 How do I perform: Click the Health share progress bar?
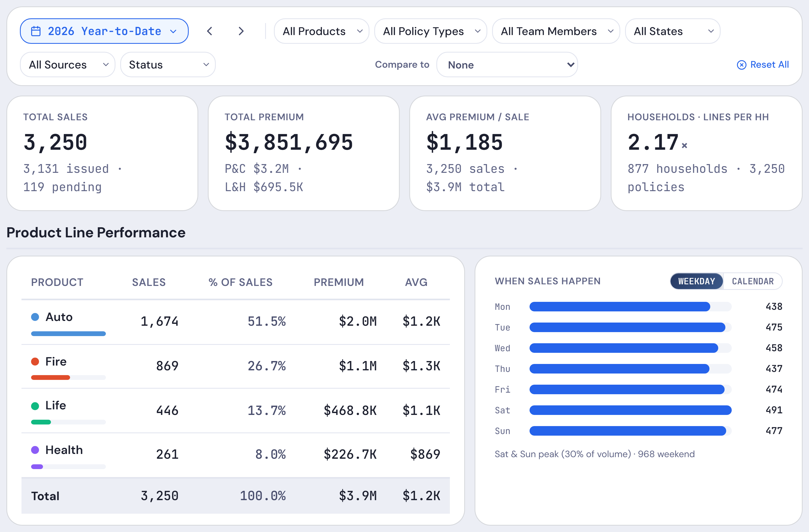[x=68, y=467]
